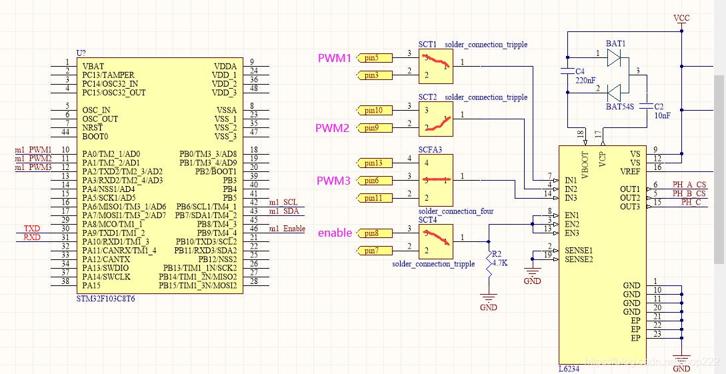
Task: Click the SCFA3 four-way solder connection block
Action: pyautogui.click(x=436, y=181)
